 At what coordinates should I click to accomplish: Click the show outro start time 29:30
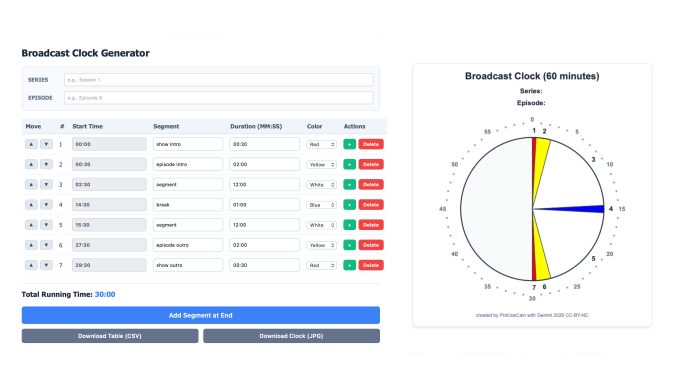[109, 265]
